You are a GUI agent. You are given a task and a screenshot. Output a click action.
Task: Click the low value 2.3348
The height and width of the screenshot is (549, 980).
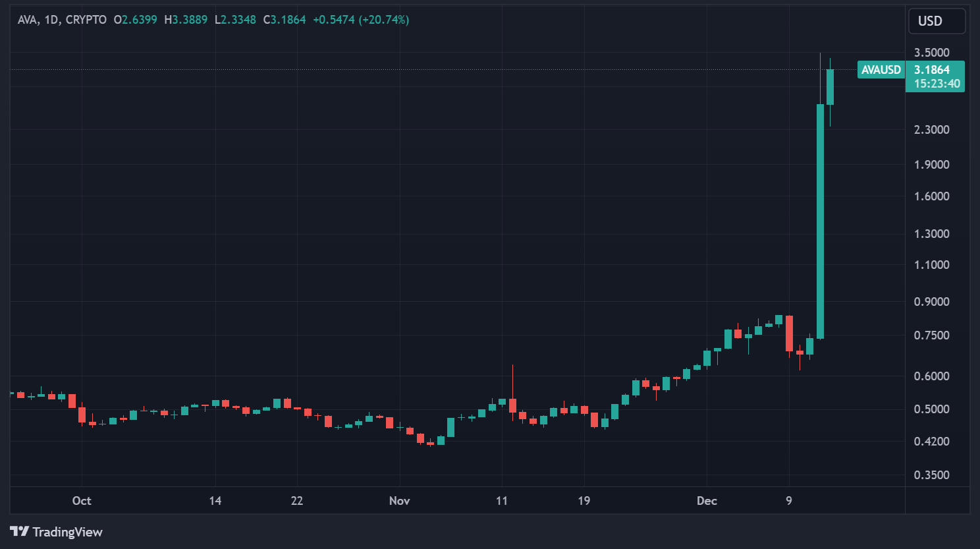coord(238,20)
